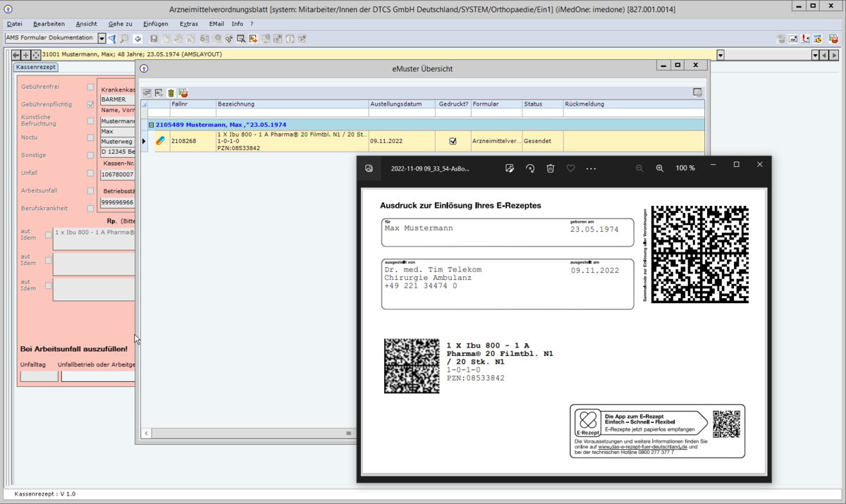The width and height of the screenshot is (846, 504).
Task: Toggle the Gedruckt checkbox in prescription row
Action: coord(453,141)
